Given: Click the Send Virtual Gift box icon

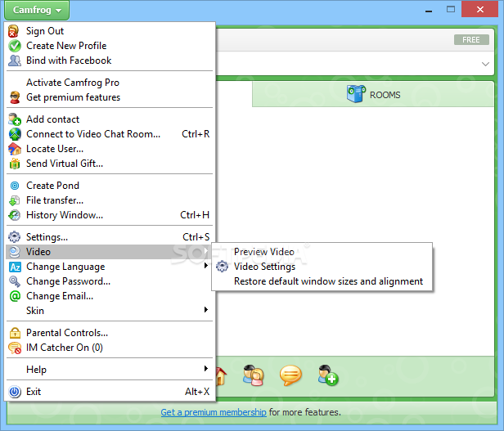Looking at the screenshot, I should click(15, 164).
